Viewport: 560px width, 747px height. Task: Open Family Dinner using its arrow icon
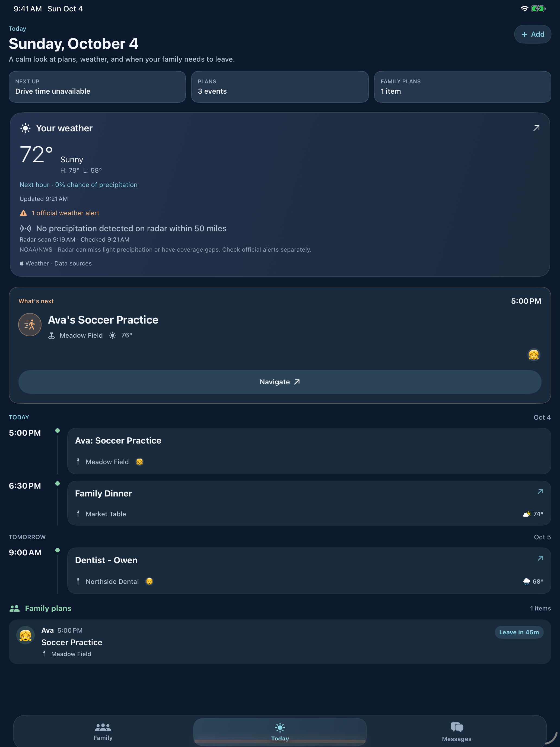click(x=540, y=491)
